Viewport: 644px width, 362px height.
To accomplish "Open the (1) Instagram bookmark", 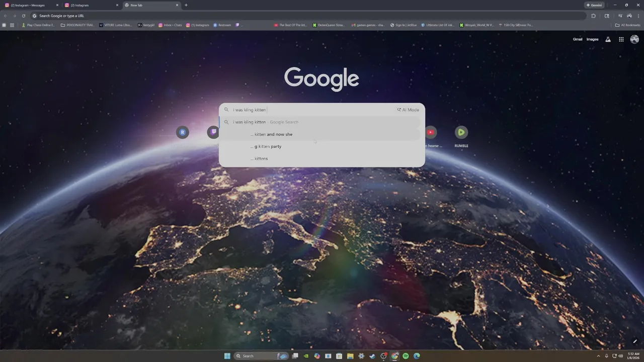I will (198, 25).
